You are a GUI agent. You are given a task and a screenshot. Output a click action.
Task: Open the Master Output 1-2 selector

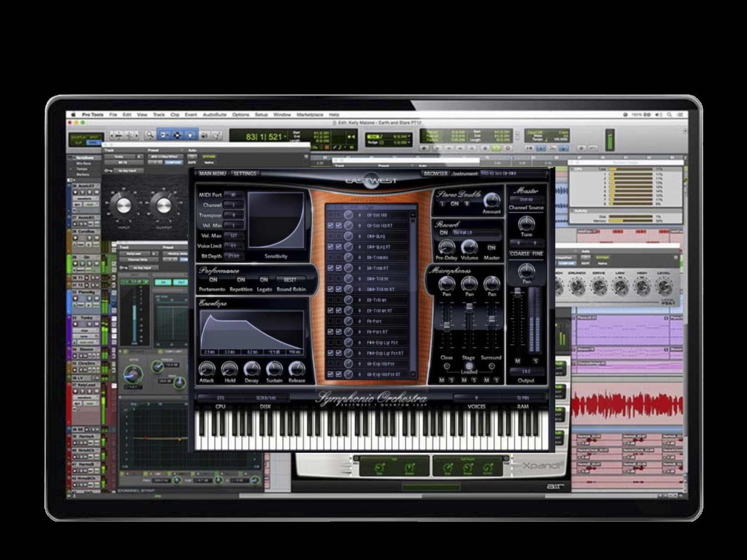point(527,371)
